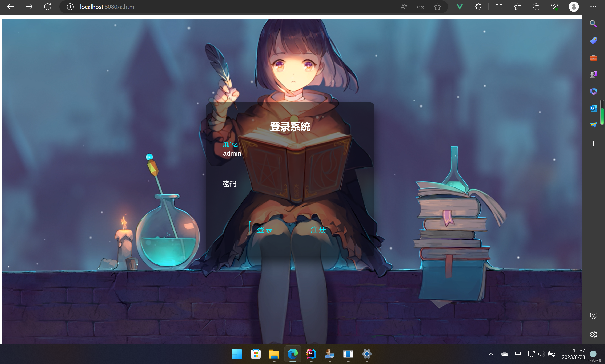605x364 pixels.
Task: View site information icon
Action: [70, 7]
